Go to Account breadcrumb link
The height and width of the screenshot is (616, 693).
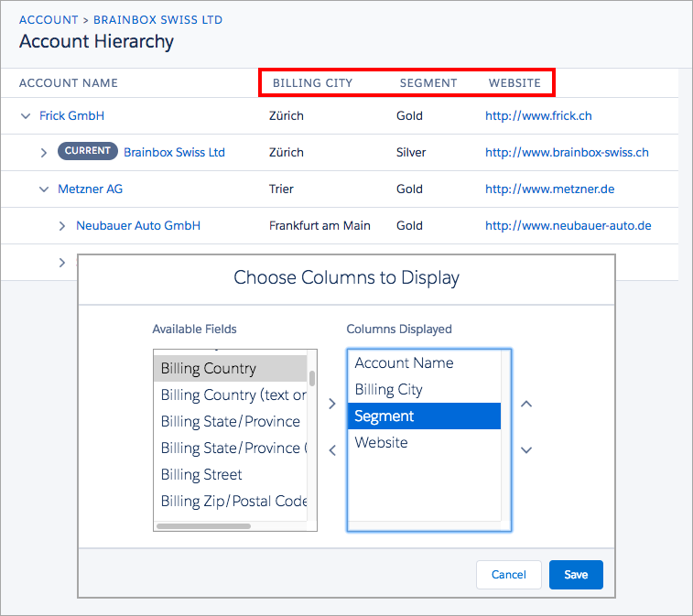click(49, 19)
